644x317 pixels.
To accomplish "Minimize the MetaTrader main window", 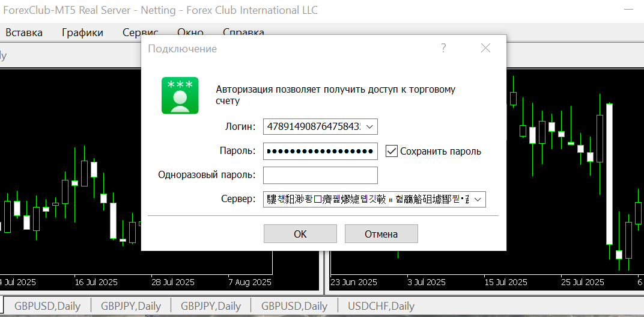I will (x=629, y=10).
